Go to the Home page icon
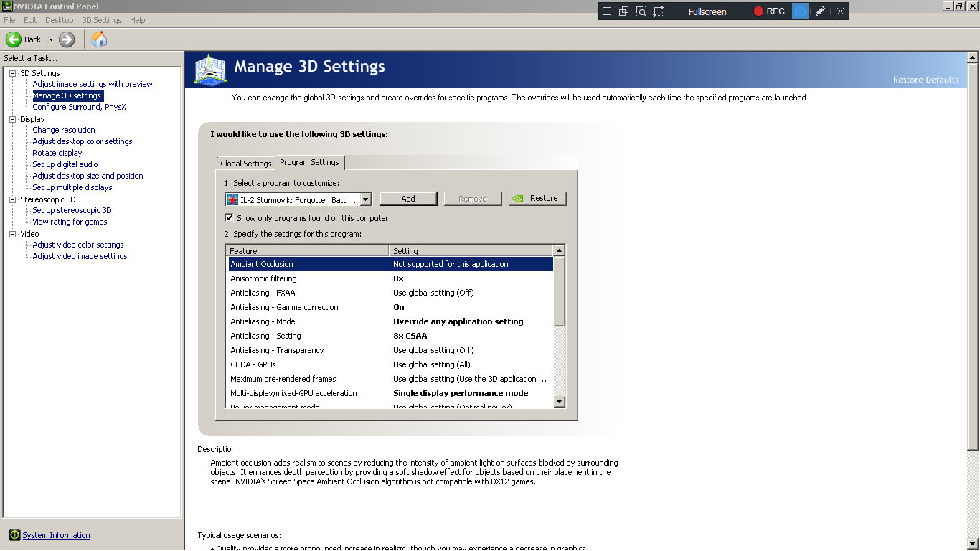The image size is (980, 551). (99, 39)
